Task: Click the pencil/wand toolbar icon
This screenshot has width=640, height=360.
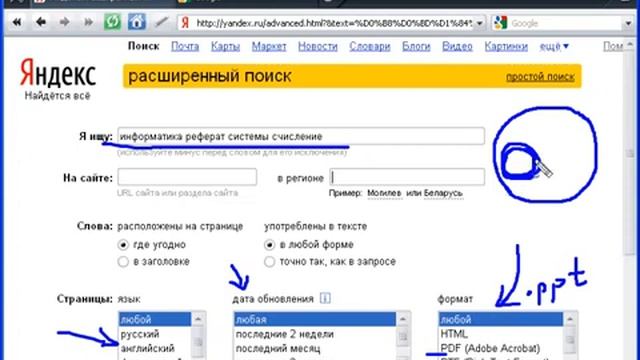Action: (x=162, y=22)
